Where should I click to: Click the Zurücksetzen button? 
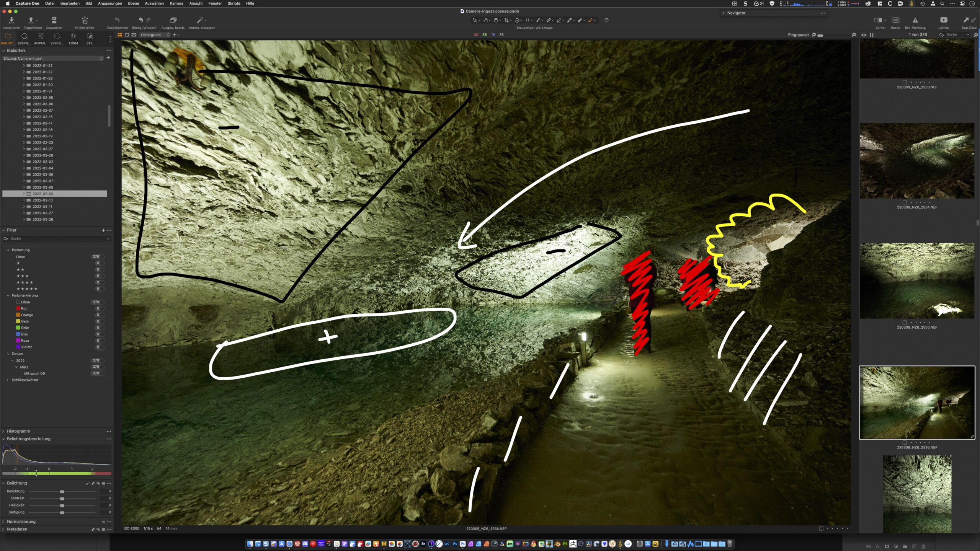coord(117,21)
